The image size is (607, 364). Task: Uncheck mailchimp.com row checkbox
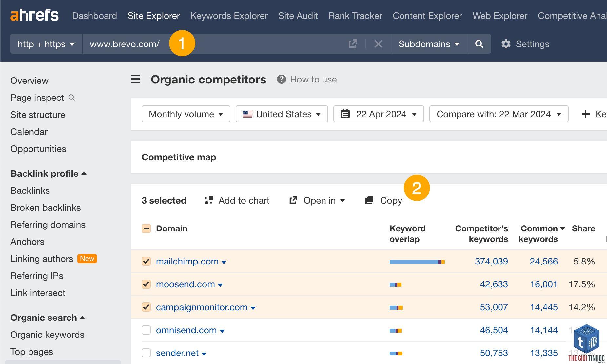pos(146,261)
